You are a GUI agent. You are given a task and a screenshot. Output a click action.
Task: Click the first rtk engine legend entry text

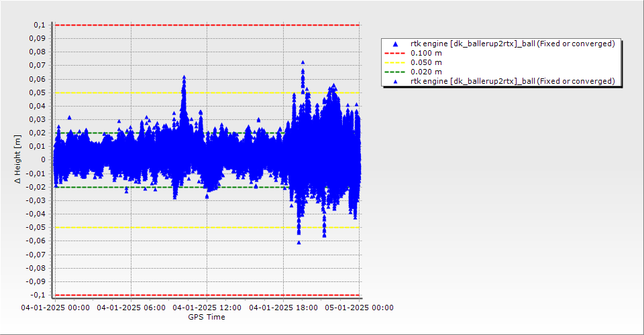[513, 44]
